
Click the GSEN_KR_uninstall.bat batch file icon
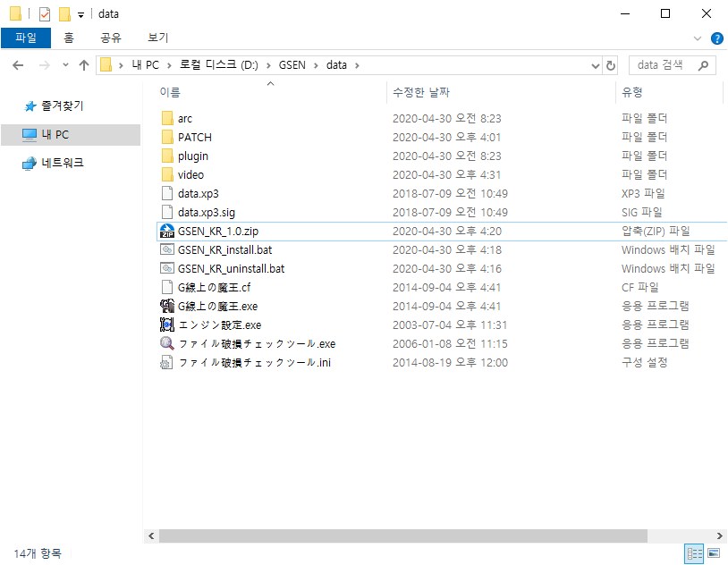pyautogui.click(x=167, y=268)
